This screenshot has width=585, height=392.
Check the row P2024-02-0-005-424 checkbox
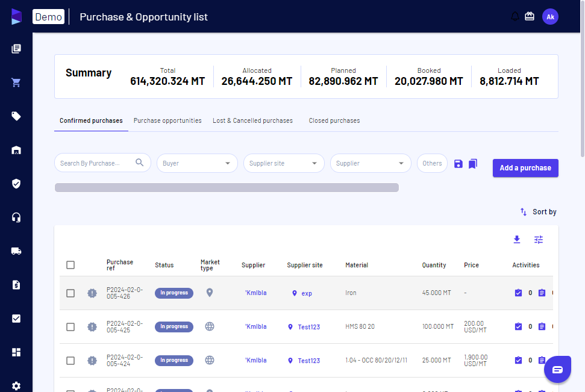pyautogui.click(x=70, y=361)
